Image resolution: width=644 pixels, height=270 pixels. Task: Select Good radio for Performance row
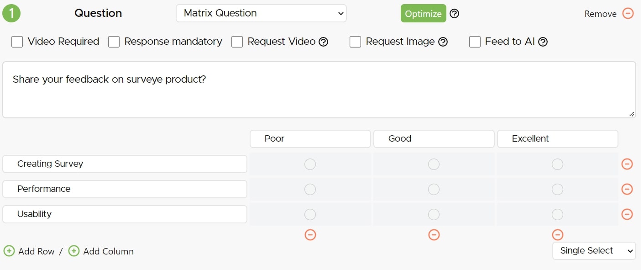(434, 189)
